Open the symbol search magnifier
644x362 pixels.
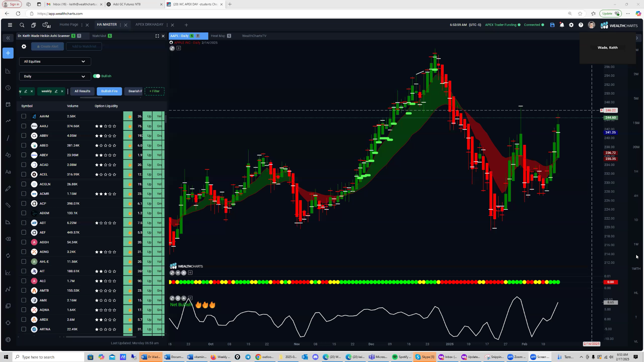[22, 25]
